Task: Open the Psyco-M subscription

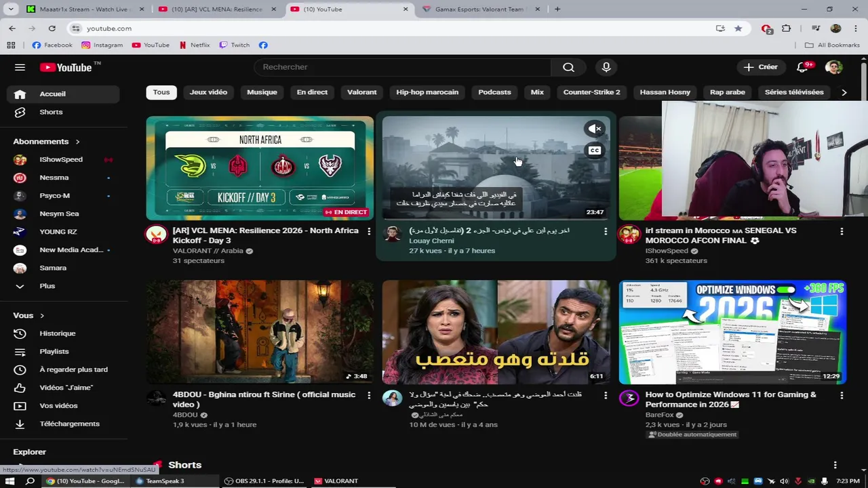Action: 63,196
